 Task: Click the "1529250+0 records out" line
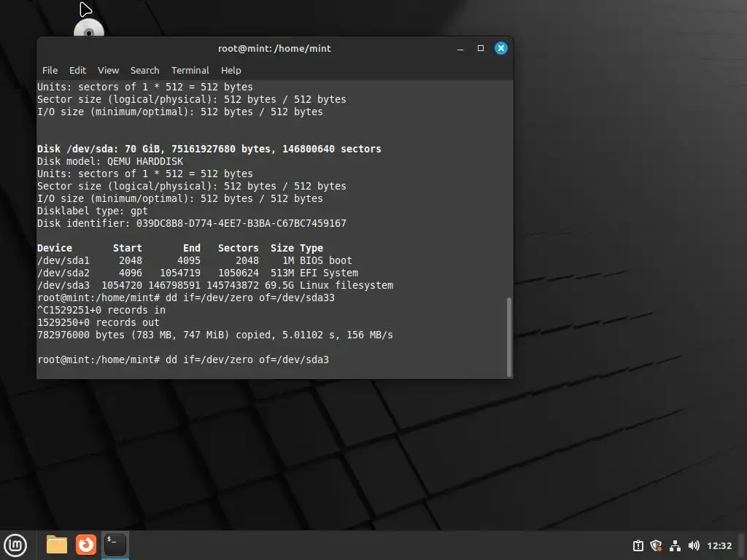tap(98, 322)
